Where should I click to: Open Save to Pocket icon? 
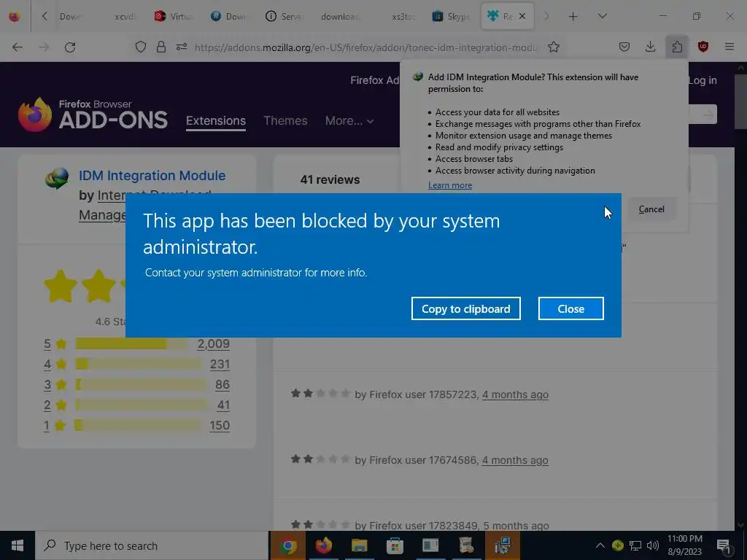pyautogui.click(x=624, y=47)
